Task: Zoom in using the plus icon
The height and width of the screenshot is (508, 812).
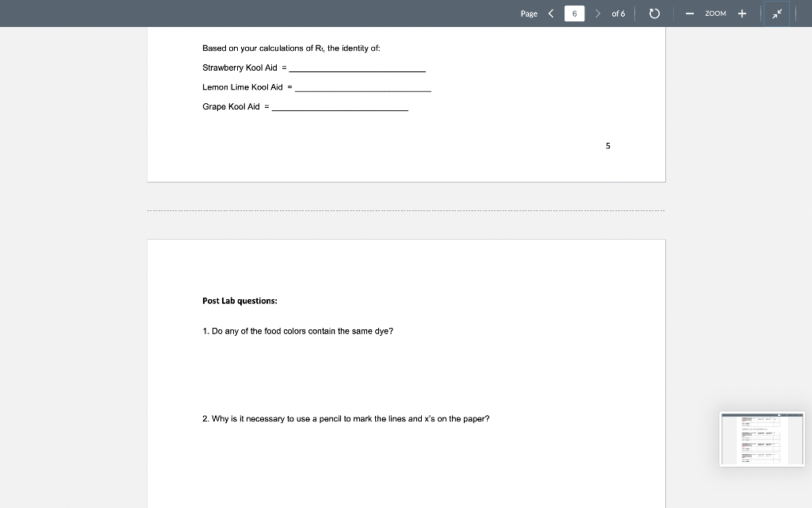Action: 741,13
